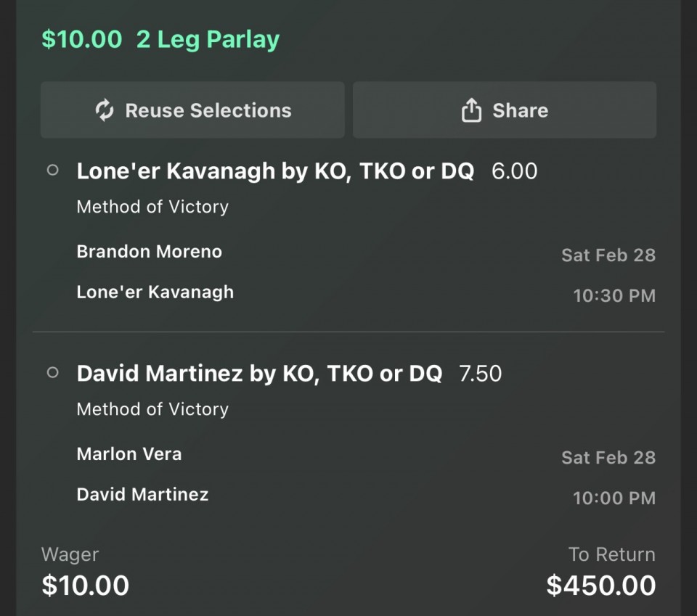Image resolution: width=697 pixels, height=616 pixels.
Task: Click the 6.00 odds value
Action: [x=515, y=171]
